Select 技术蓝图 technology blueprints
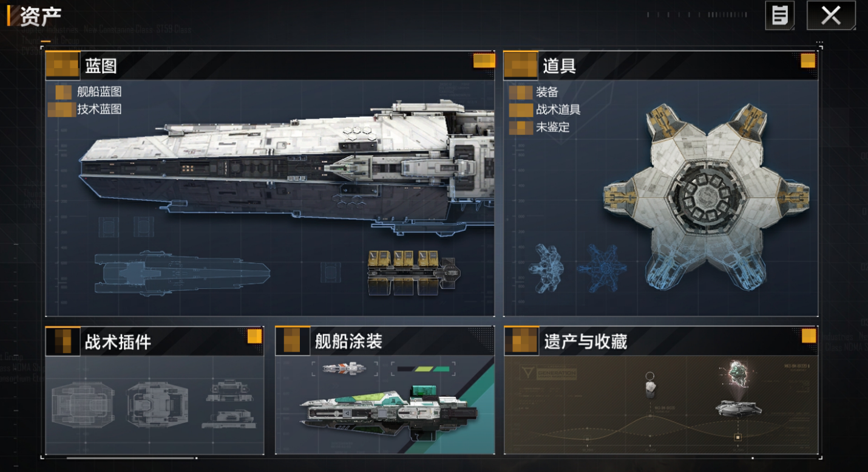This screenshot has width=868, height=472. pos(99,109)
